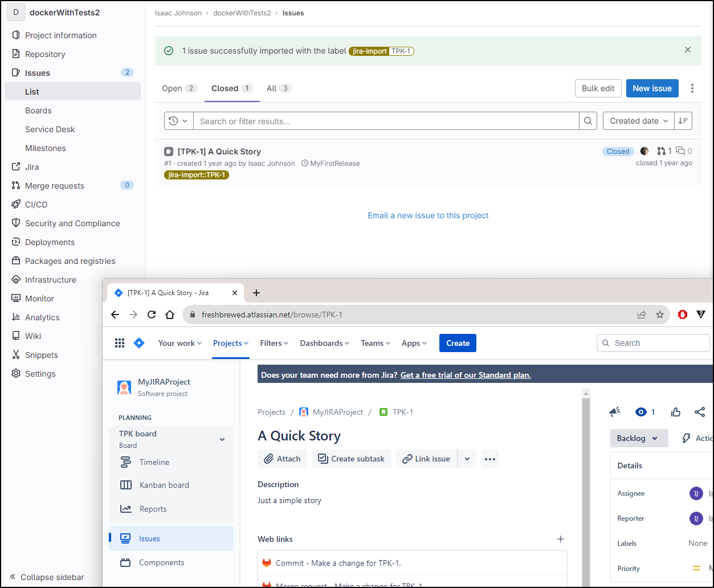Click the Jira app switcher grid icon

point(120,343)
